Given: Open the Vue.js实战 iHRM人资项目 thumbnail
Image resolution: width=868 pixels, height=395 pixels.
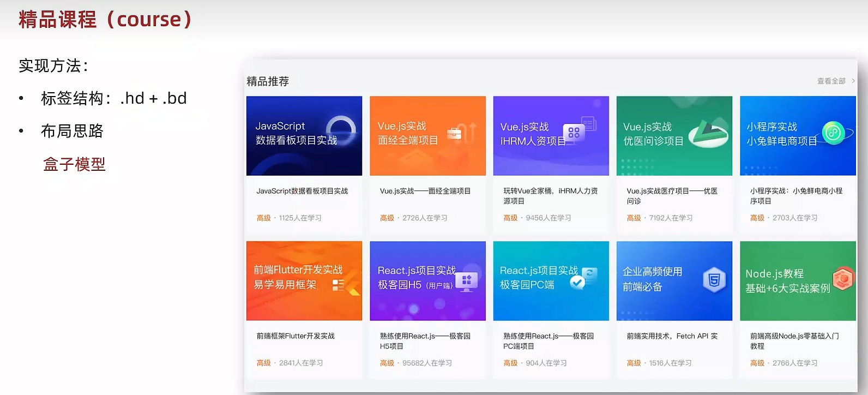Looking at the screenshot, I should coord(551,136).
